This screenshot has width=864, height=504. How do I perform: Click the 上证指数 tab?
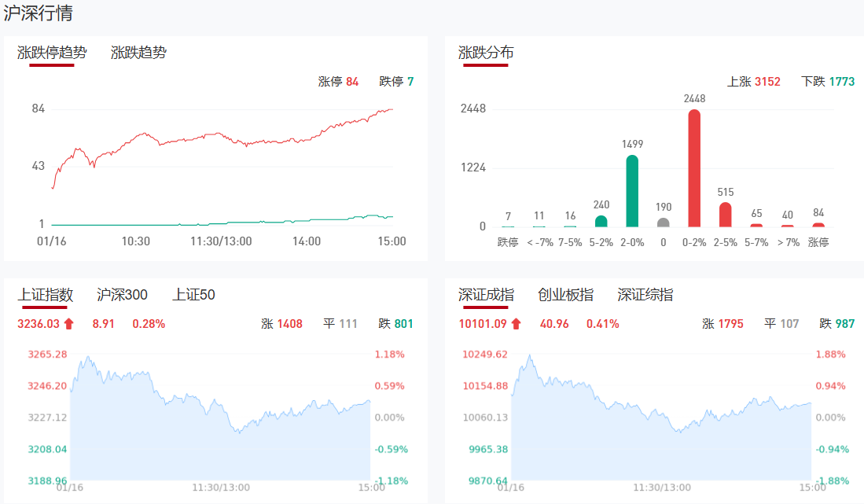pos(45,295)
